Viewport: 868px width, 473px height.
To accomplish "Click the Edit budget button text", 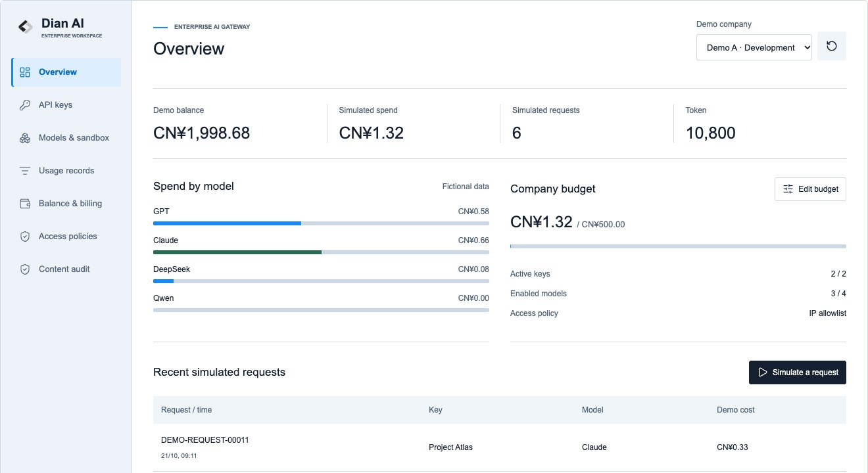I will (818, 189).
